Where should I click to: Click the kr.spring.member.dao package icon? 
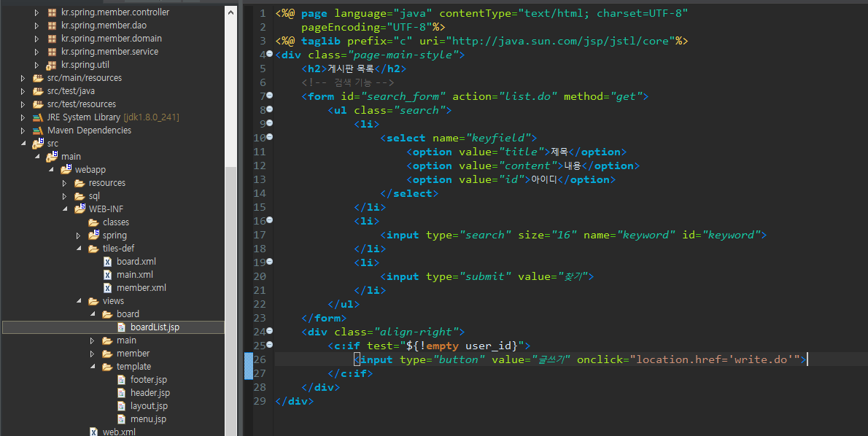point(52,26)
